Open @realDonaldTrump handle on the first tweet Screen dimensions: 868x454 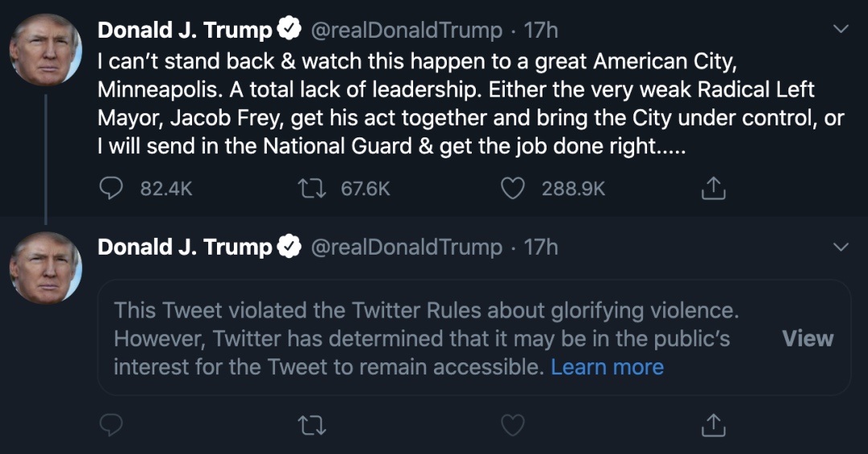pos(406,31)
